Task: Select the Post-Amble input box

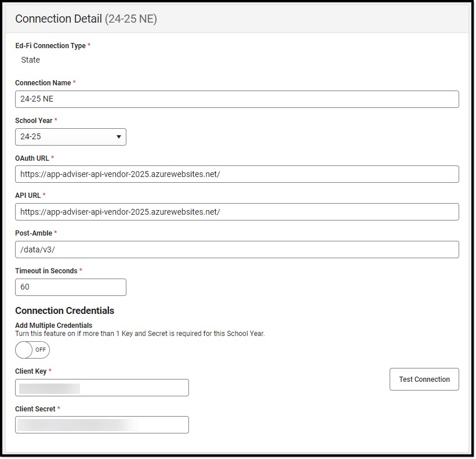Action: pyautogui.click(x=237, y=250)
